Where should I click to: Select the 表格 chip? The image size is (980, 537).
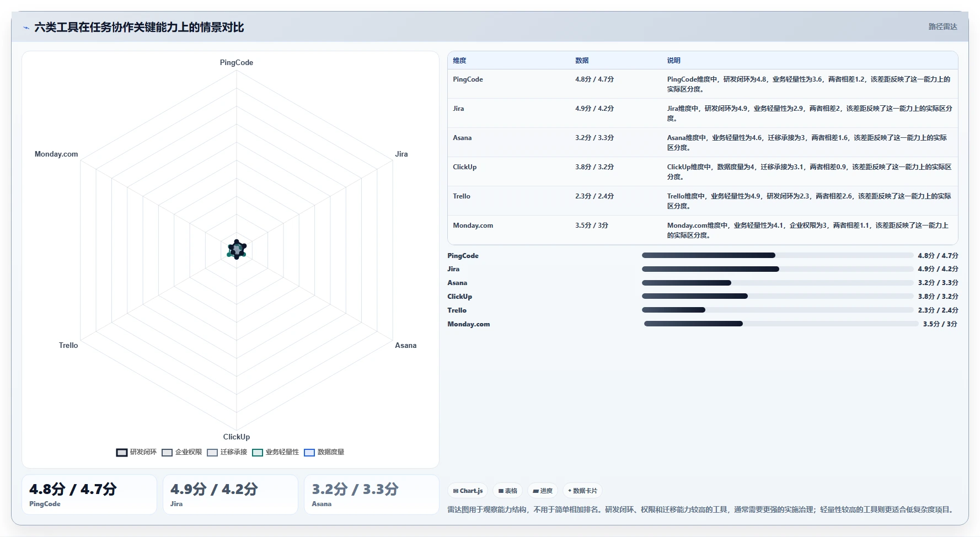(507, 491)
